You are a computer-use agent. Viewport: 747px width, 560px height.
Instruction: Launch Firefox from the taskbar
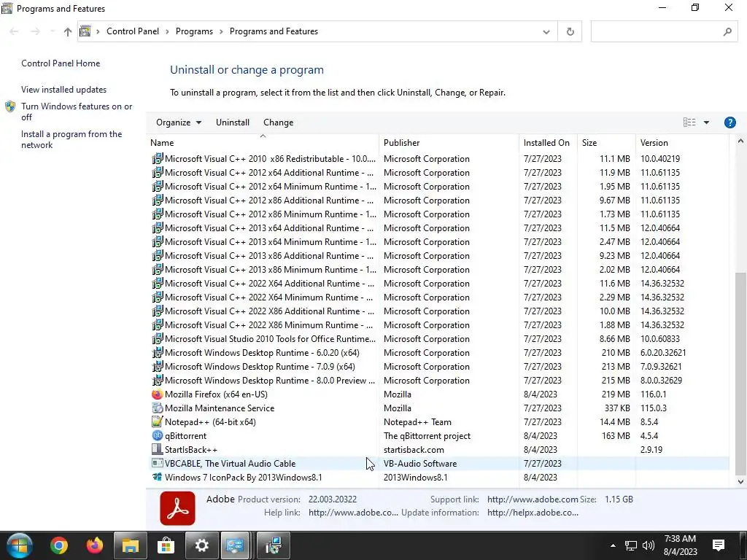click(94, 545)
